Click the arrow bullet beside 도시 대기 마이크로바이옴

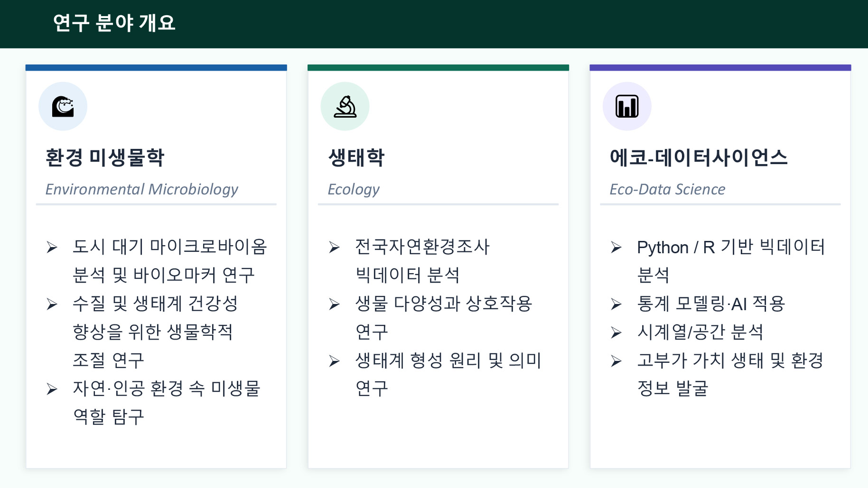click(x=52, y=247)
